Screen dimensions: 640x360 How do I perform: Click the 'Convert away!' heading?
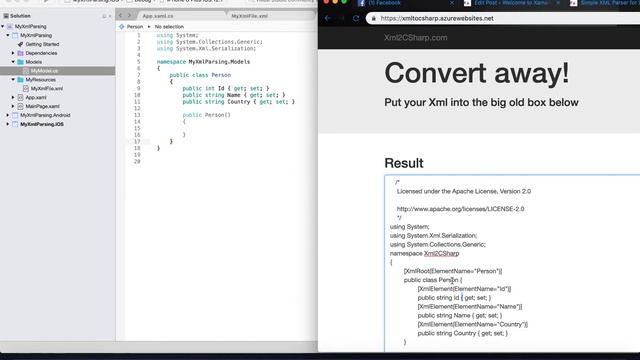click(476, 73)
